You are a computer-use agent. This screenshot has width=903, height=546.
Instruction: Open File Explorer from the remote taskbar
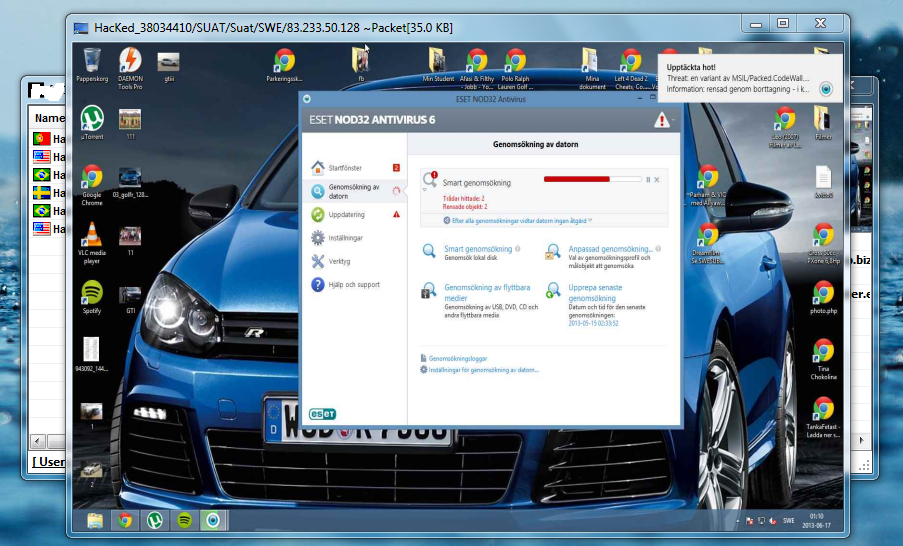(x=95, y=521)
